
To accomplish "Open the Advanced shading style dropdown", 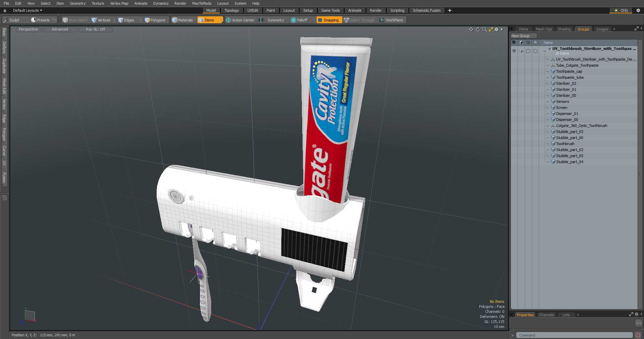I will 60,29.
